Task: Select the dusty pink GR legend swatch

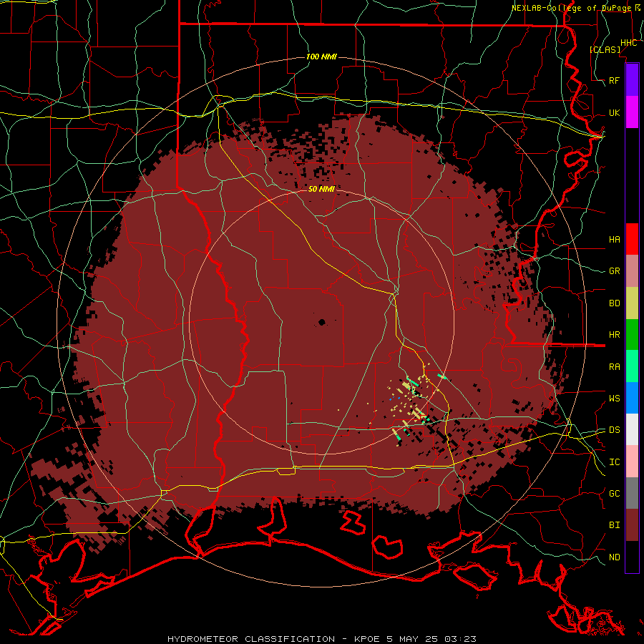Action: point(632,271)
